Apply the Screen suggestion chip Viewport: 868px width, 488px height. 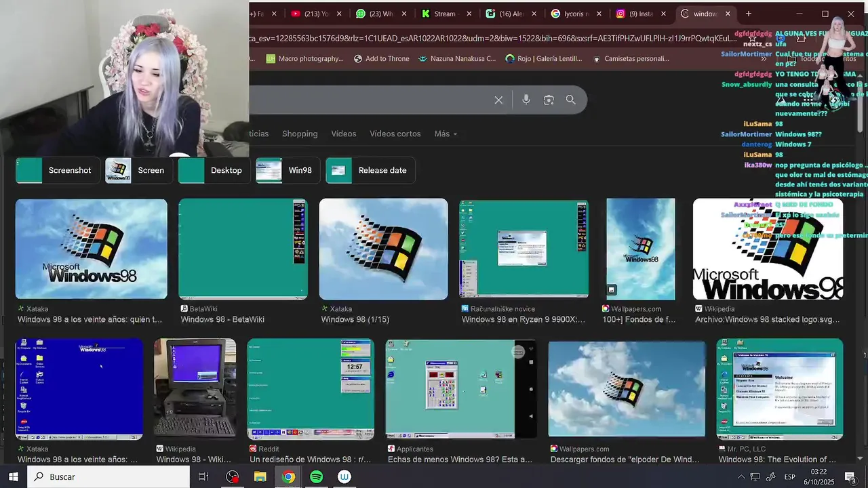(x=139, y=170)
